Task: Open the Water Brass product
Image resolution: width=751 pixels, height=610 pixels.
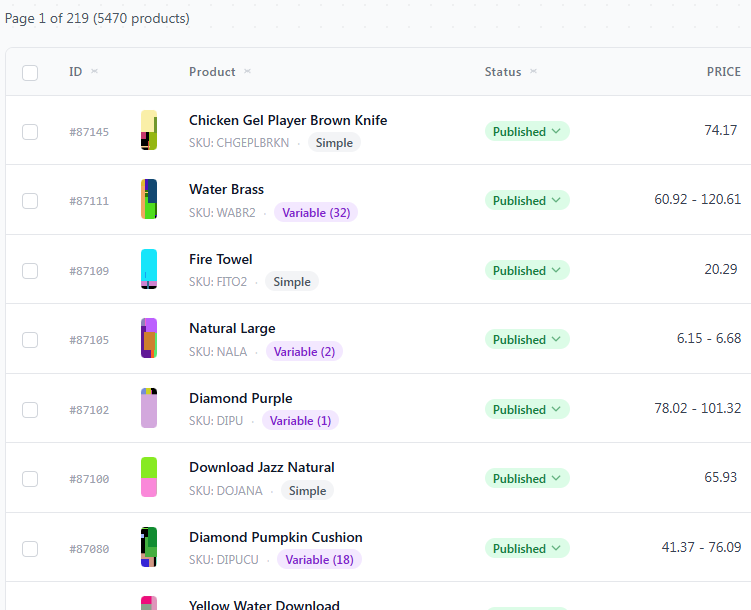Action: [x=226, y=189]
